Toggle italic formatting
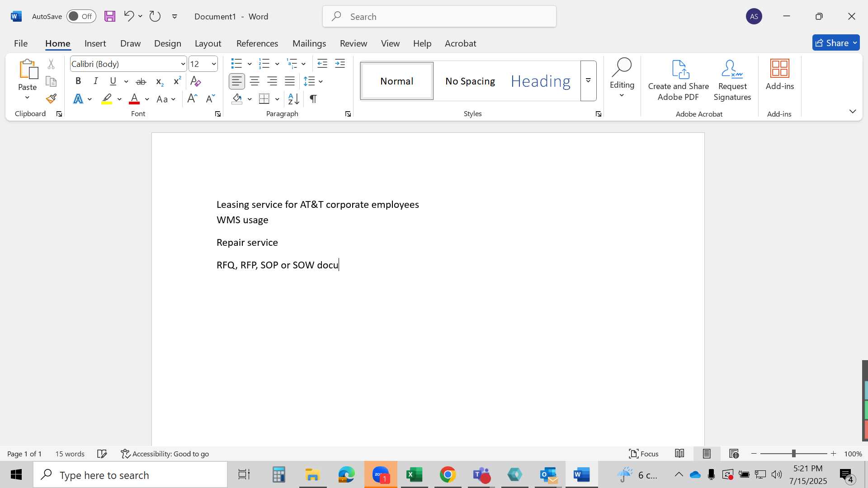868x488 pixels. tap(95, 81)
